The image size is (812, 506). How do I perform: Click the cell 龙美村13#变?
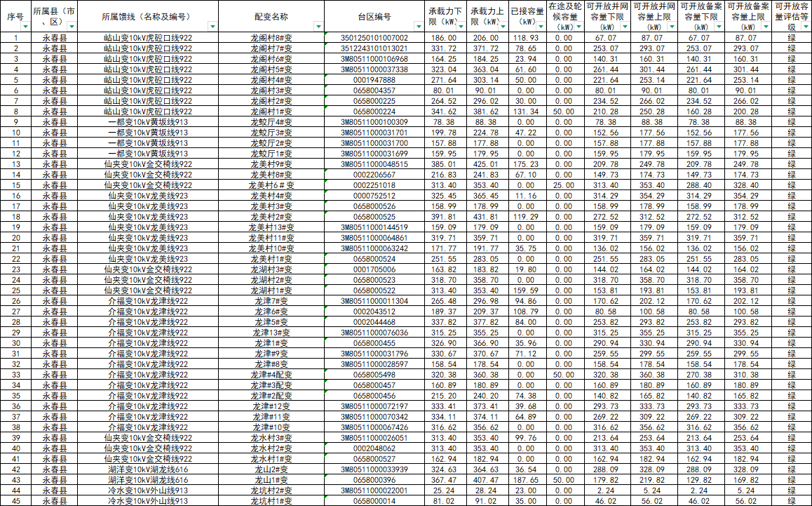271,227
